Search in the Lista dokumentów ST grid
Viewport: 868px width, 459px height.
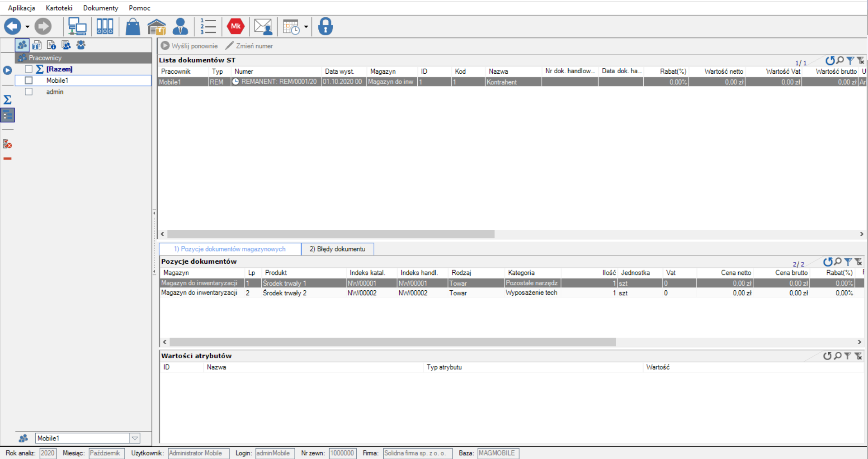(840, 60)
